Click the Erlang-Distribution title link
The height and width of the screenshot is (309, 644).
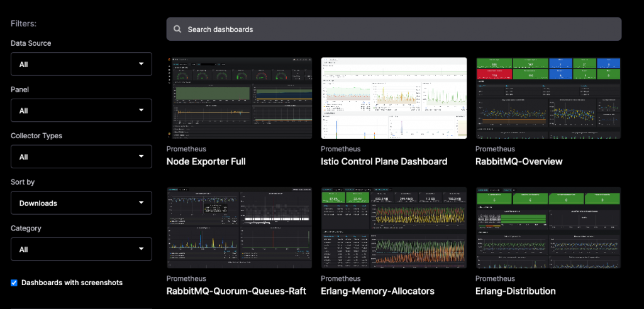point(516,291)
